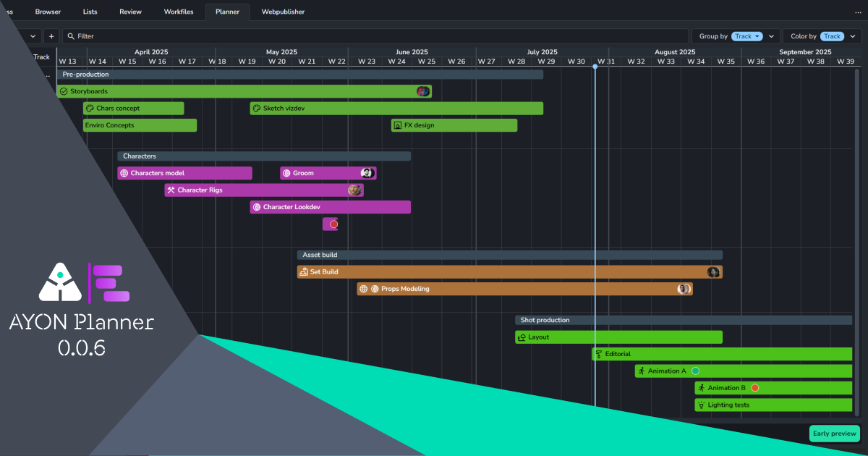Click the June 2025 month header

click(x=412, y=52)
